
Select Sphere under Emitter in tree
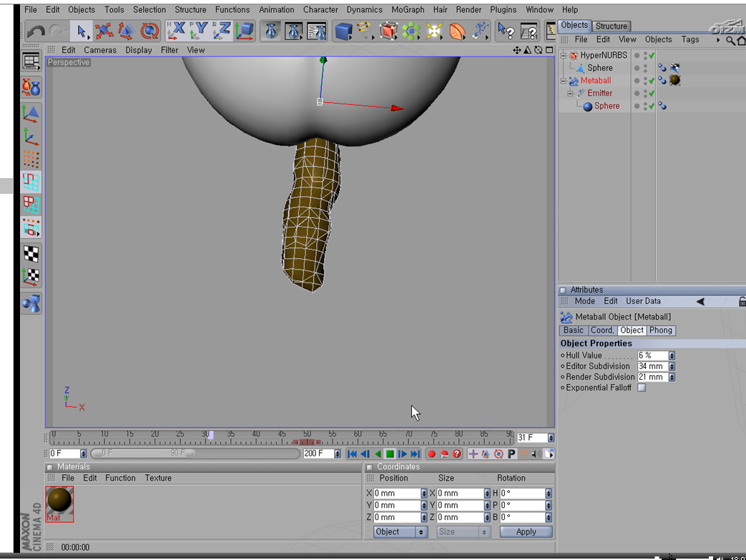tap(607, 106)
